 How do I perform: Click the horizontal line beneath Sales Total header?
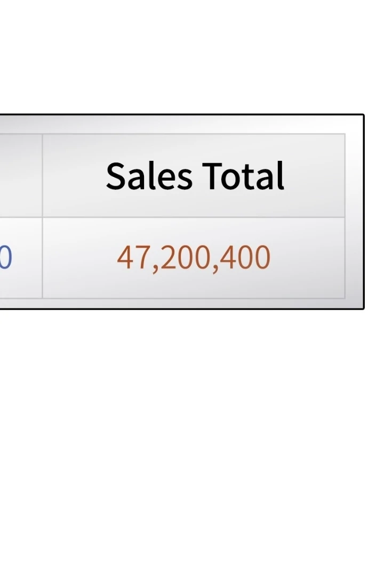(194, 217)
